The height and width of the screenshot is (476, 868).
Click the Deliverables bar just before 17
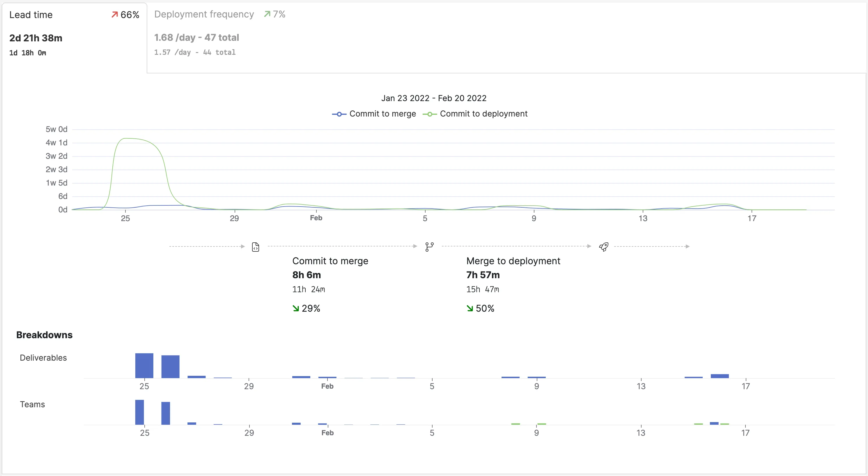pos(720,376)
